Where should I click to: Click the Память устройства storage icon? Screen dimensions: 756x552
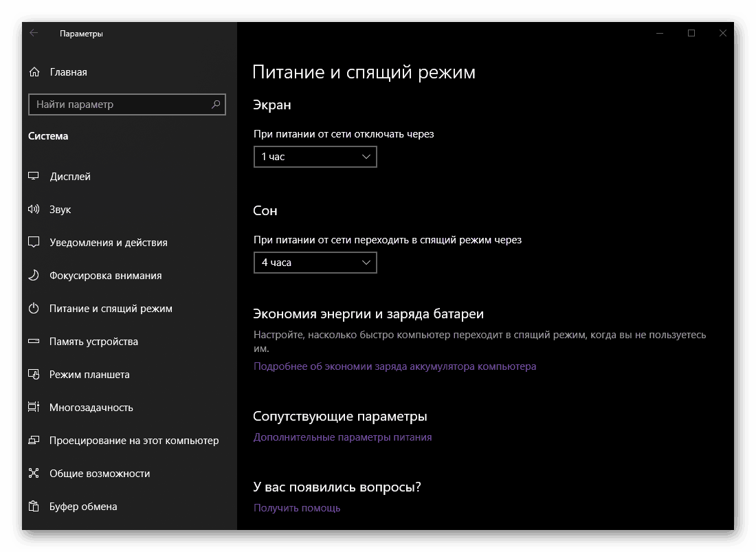[x=34, y=342]
